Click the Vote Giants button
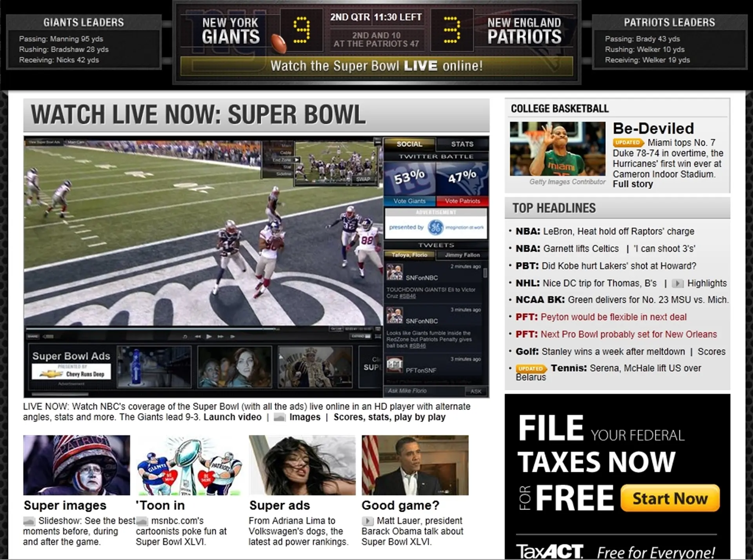753x560 pixels. (x=409, y=201)
